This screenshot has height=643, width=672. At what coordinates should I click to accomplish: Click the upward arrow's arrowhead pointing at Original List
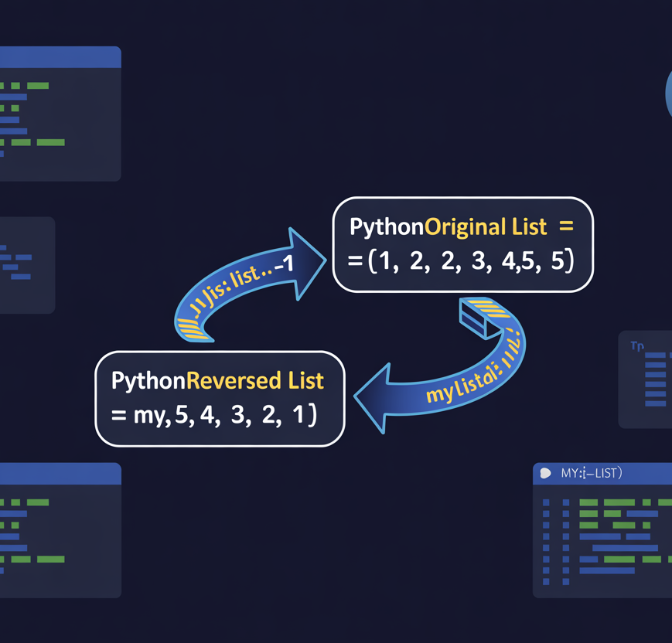(x=306, y=260)
